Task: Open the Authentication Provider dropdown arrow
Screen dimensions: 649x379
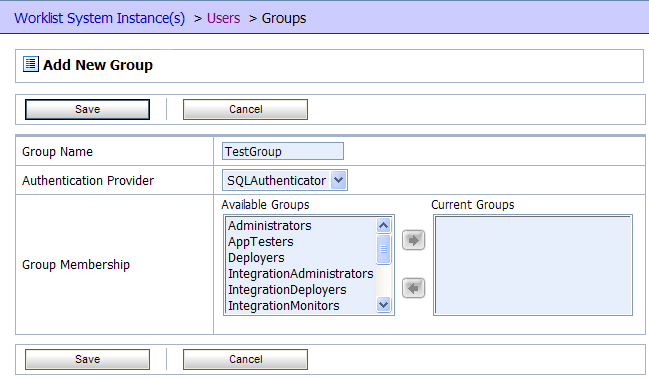Action: click(339, 180)
